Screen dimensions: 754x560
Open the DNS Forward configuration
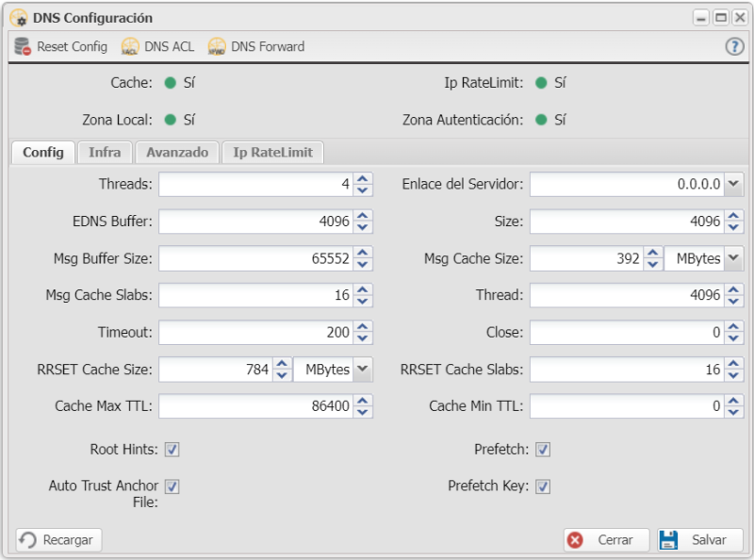click(216, 45)
